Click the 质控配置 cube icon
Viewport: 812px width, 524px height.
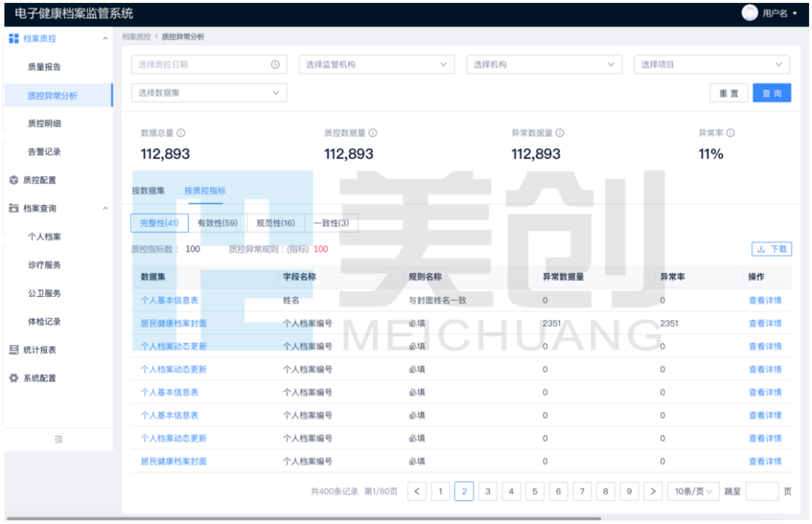tap(14, 180)
